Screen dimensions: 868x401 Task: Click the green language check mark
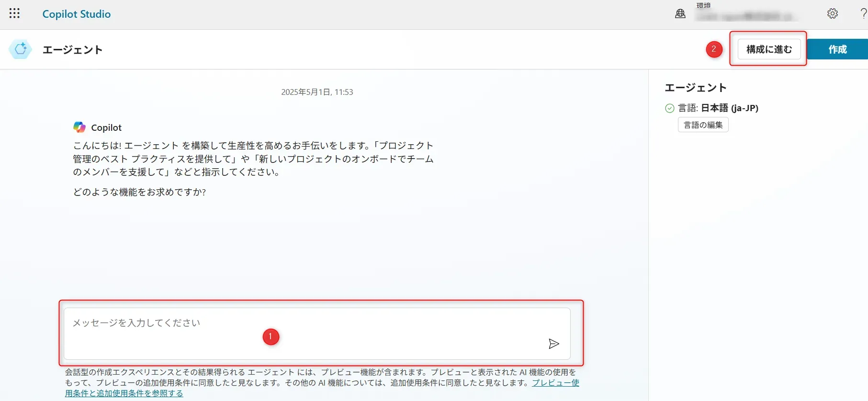[x=670, y=108]
